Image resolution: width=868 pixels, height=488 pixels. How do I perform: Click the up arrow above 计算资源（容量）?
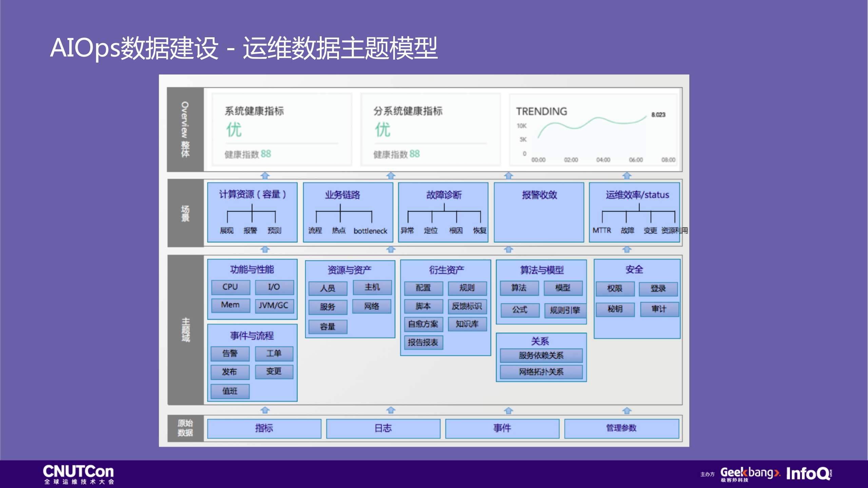pos(265,176)
